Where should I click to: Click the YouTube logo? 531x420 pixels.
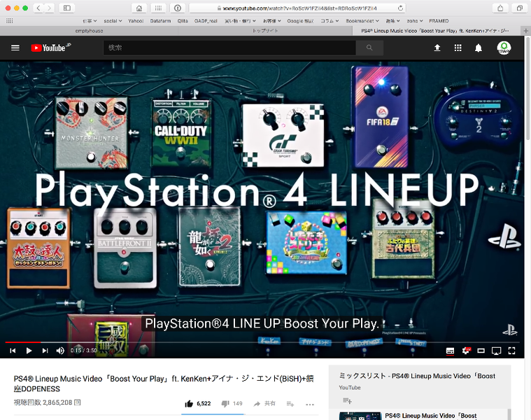point(51,48)
